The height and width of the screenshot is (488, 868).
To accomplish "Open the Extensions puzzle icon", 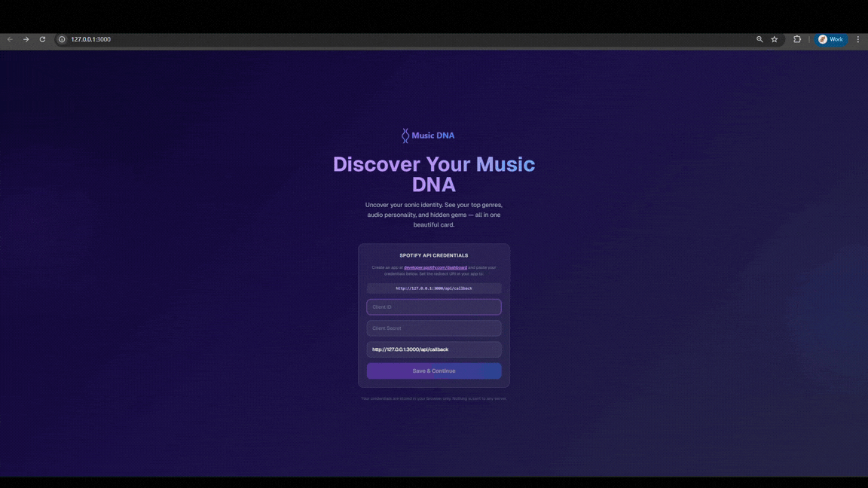I will click(796, 39).
